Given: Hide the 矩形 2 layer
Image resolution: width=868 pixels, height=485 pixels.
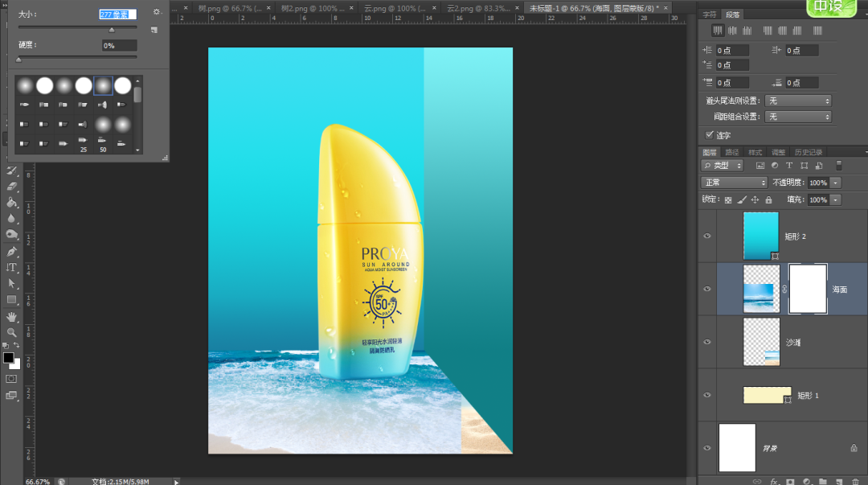Looking at the screenshot, I should 707,236.
